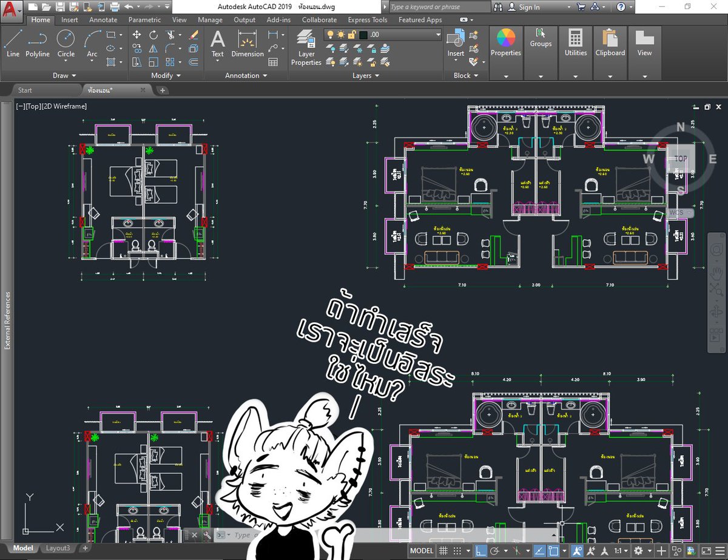Toggle Isometric drafting in status bar

(516, 551)
